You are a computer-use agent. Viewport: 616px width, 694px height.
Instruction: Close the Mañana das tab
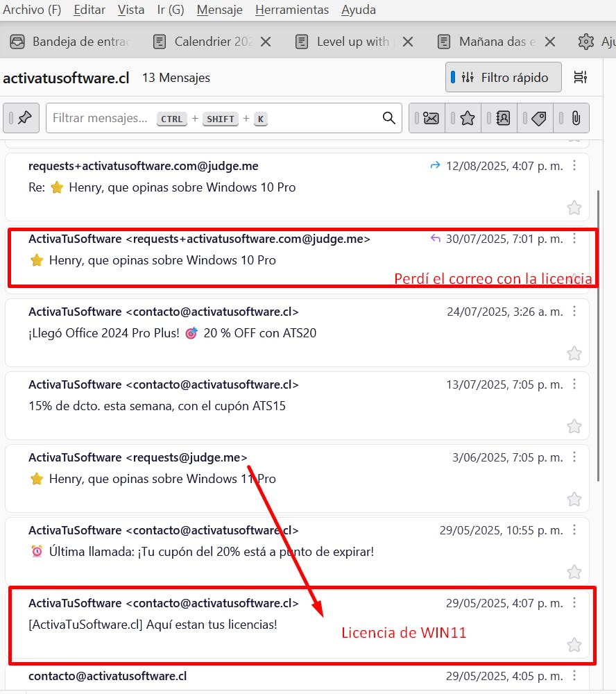tap(550, 42)
